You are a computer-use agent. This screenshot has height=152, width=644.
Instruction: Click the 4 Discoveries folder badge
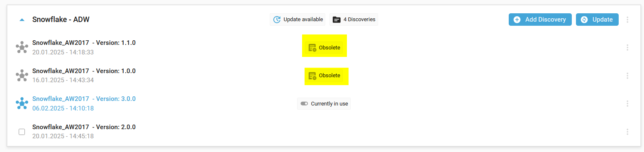point(354,20)
